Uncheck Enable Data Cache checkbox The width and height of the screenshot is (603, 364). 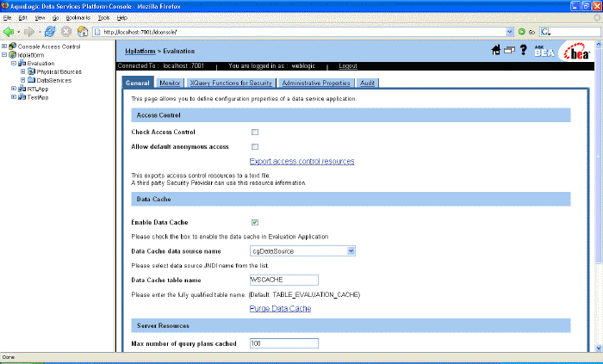(x=255, y=222)
